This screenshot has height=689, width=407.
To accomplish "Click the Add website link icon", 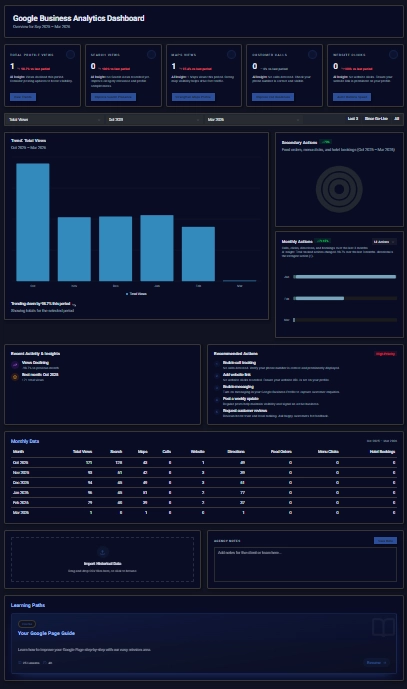I will point(217,376).
